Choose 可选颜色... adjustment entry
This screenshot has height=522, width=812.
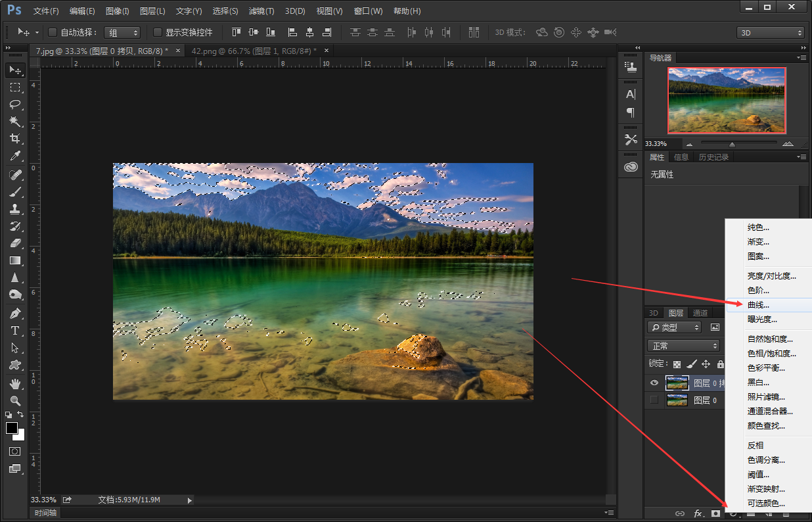[x=769, y=504]
